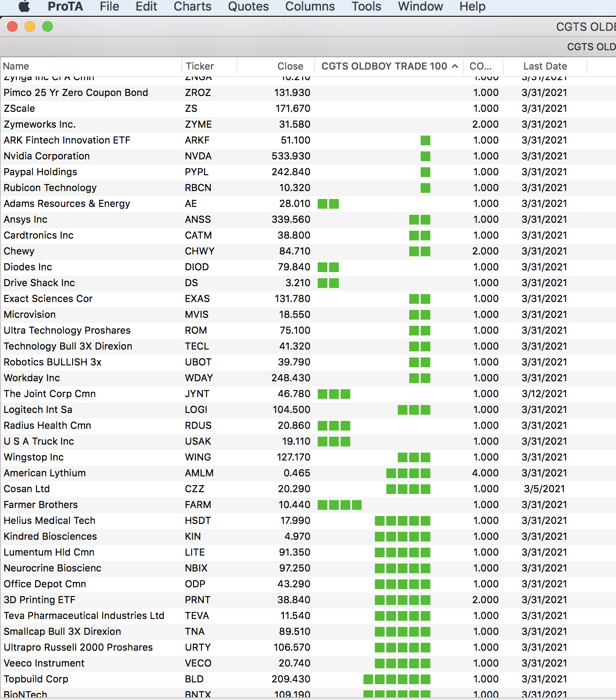Click the 4.000 value for American Lythium
The width and height of the screenshot is (616, 700).
click(486, 473)
